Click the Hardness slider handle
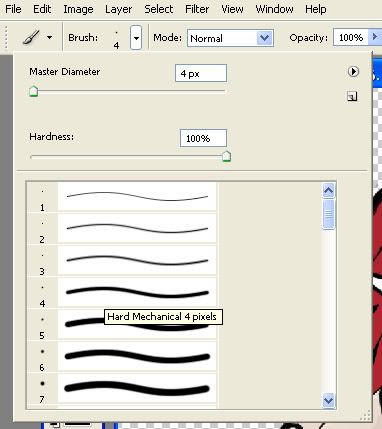 click(226, 156)
